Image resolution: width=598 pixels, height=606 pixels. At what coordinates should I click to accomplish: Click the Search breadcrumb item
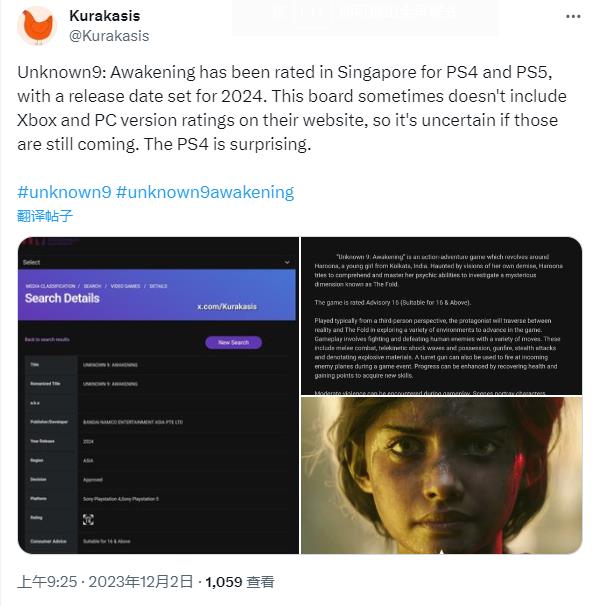tap(92, 286)
